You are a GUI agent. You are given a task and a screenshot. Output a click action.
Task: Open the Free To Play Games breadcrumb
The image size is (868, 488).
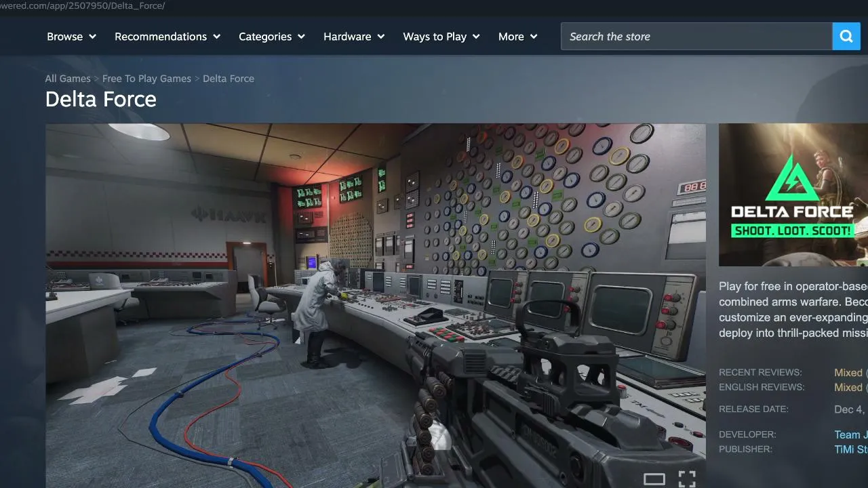click(x=146, y=79)
